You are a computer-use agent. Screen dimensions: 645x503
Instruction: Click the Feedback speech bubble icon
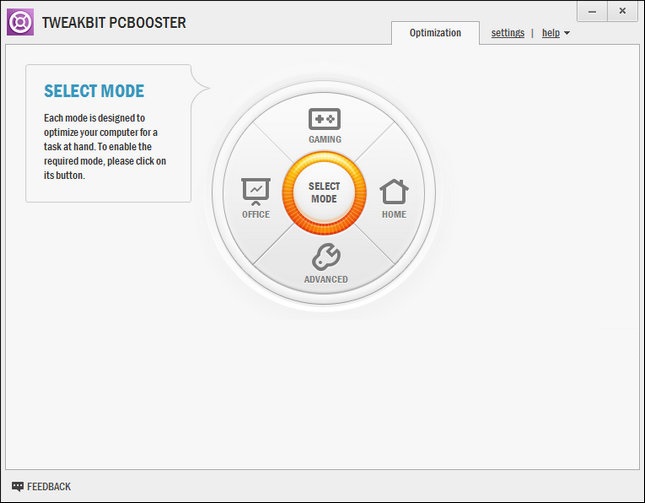tap(18, 487)
